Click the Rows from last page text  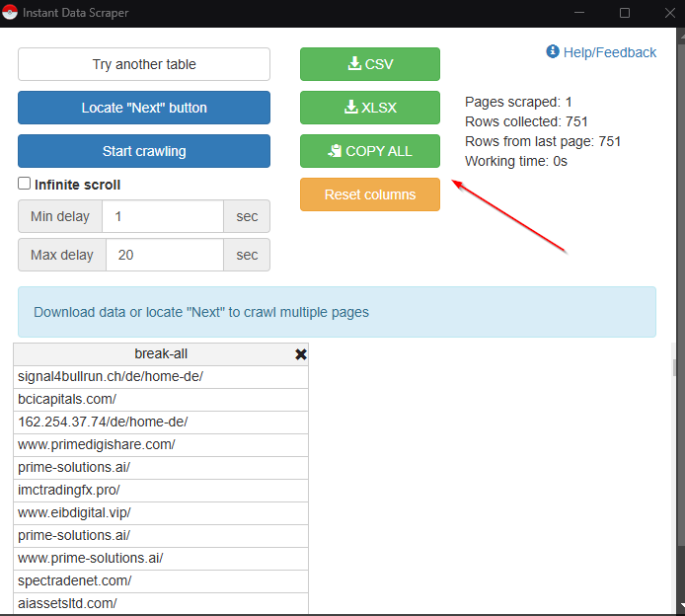(x=543, y=141)
